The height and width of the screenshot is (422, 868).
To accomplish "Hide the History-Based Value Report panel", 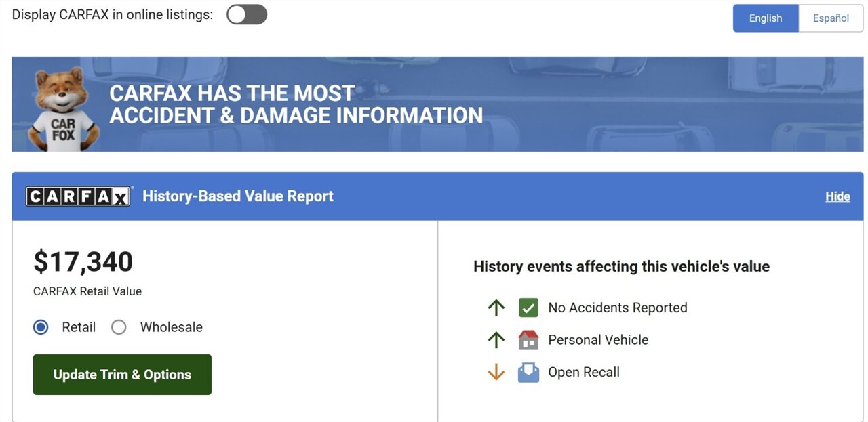I will [837, 196].
